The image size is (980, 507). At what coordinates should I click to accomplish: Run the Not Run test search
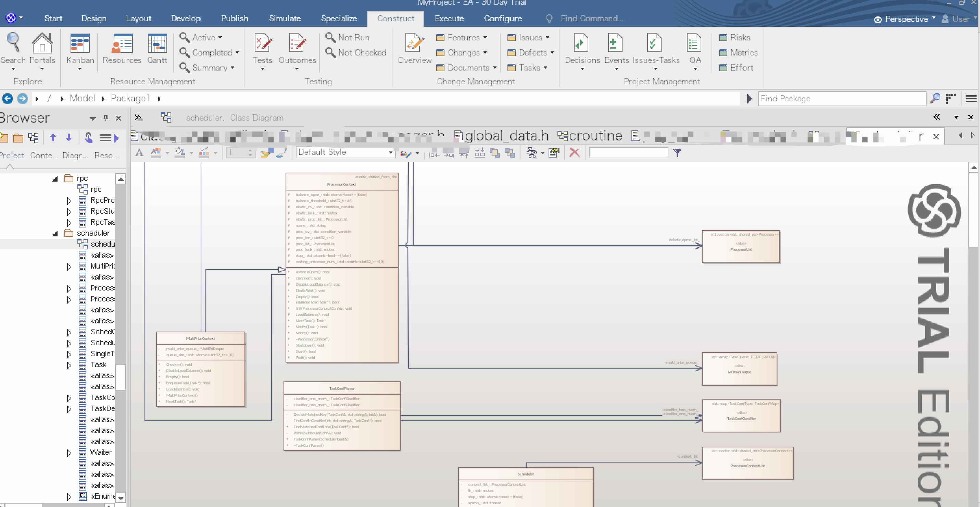point(348,37)
